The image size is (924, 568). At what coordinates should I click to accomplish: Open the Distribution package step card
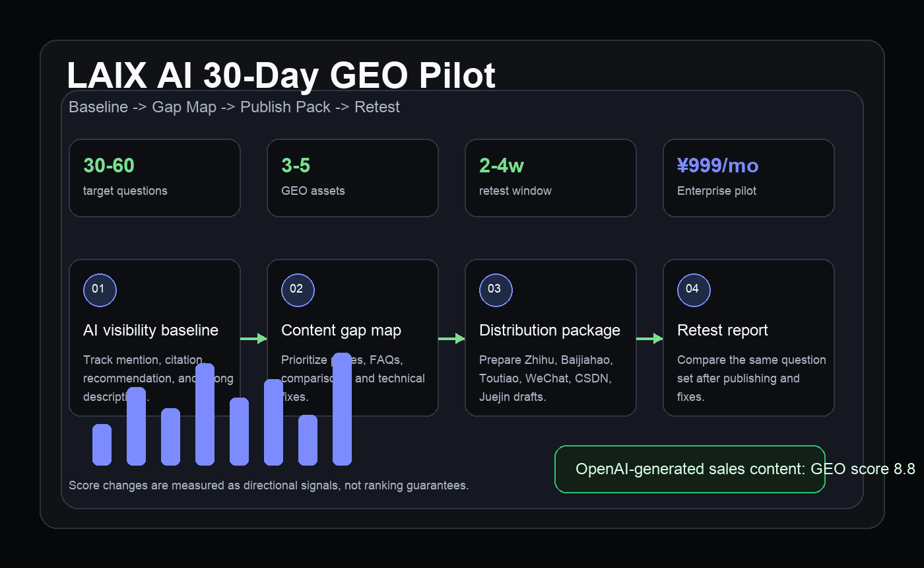pos(550,337)
